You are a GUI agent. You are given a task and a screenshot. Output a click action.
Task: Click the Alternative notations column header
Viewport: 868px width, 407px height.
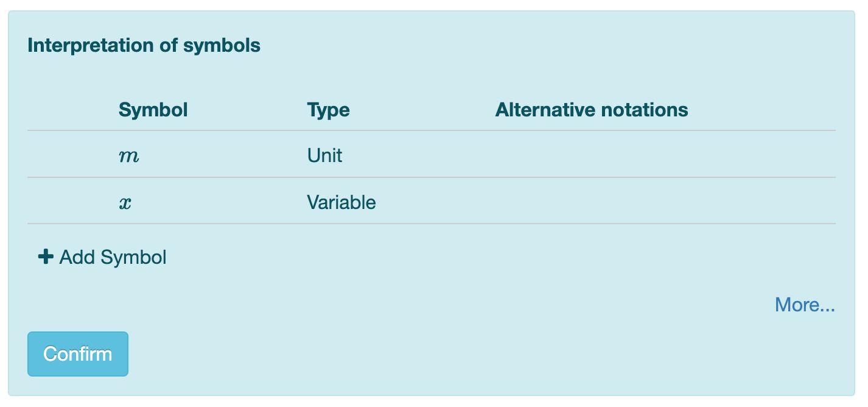tap(592, 110)
